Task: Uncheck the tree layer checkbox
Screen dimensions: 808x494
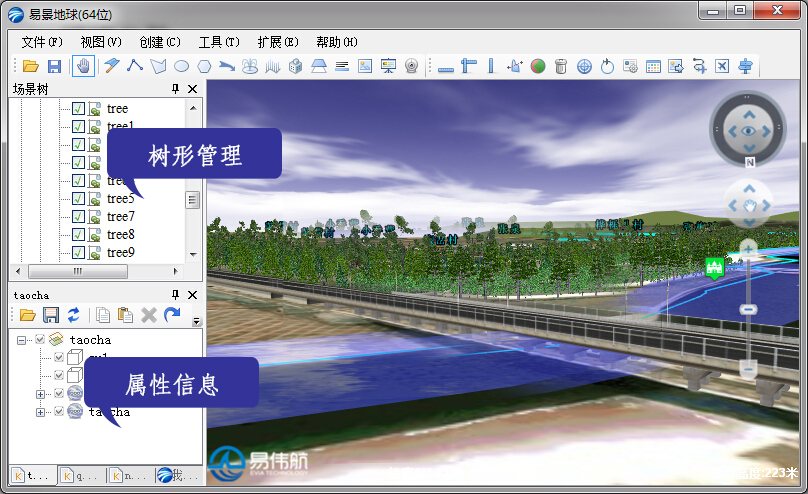Action: [78, 109]
